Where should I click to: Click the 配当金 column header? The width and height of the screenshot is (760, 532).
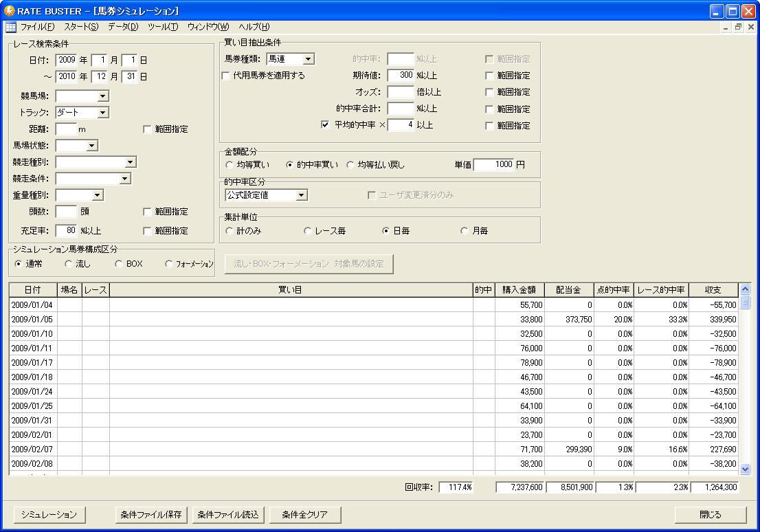click(x=568, y=290)
